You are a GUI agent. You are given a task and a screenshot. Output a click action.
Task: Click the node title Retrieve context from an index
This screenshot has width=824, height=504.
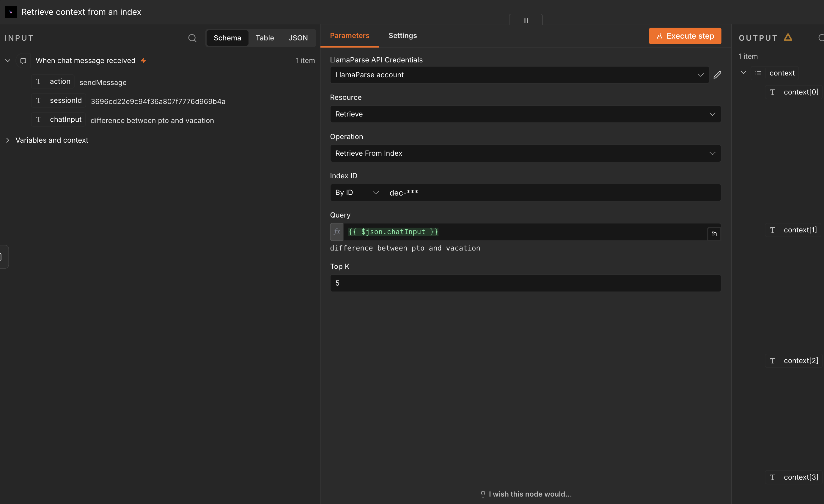click(x=81, y=12)
